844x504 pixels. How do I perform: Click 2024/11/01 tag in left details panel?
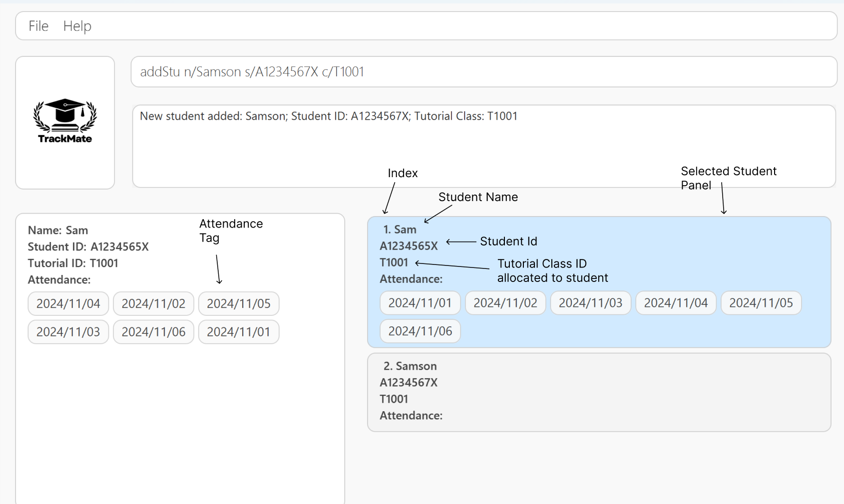[x=239, y=332]
